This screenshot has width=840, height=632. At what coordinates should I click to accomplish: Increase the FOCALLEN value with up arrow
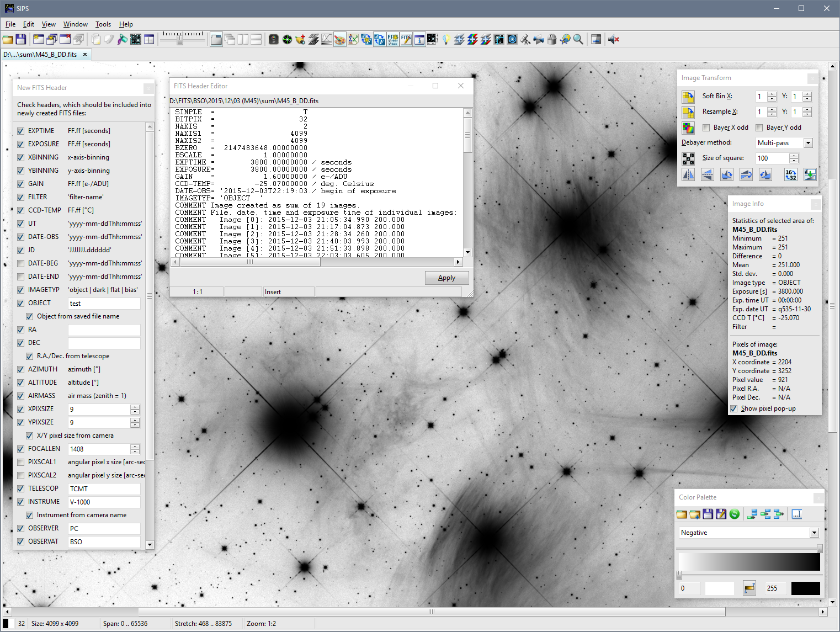[x=135, y=447]
